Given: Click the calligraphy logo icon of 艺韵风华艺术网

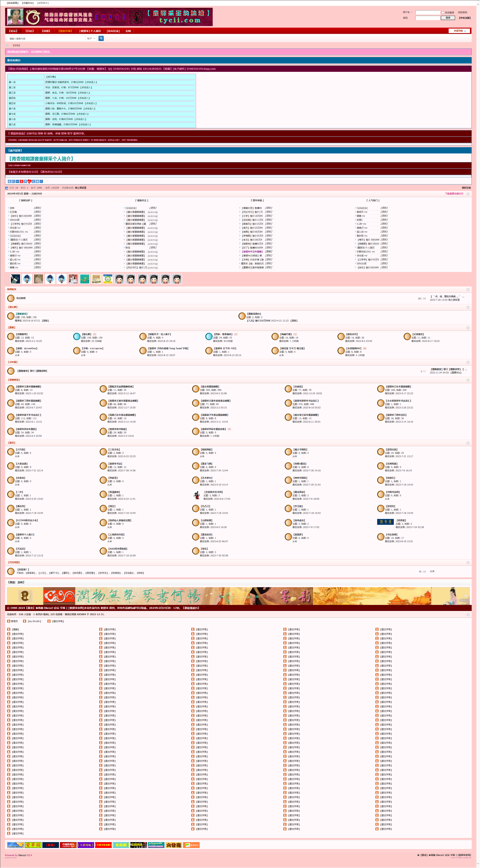Looking at the screenshot, I should coord(196,495).
